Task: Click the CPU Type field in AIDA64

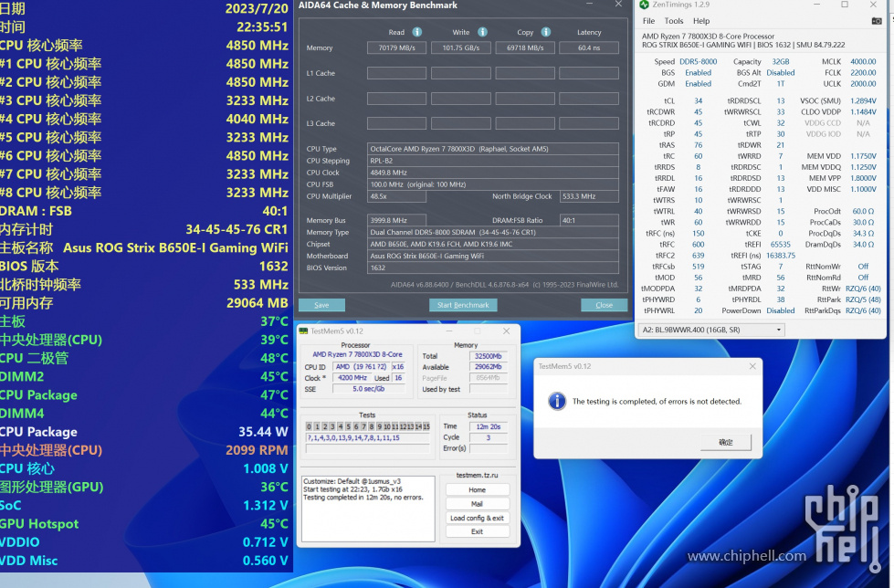Action: tap(492, 149)
